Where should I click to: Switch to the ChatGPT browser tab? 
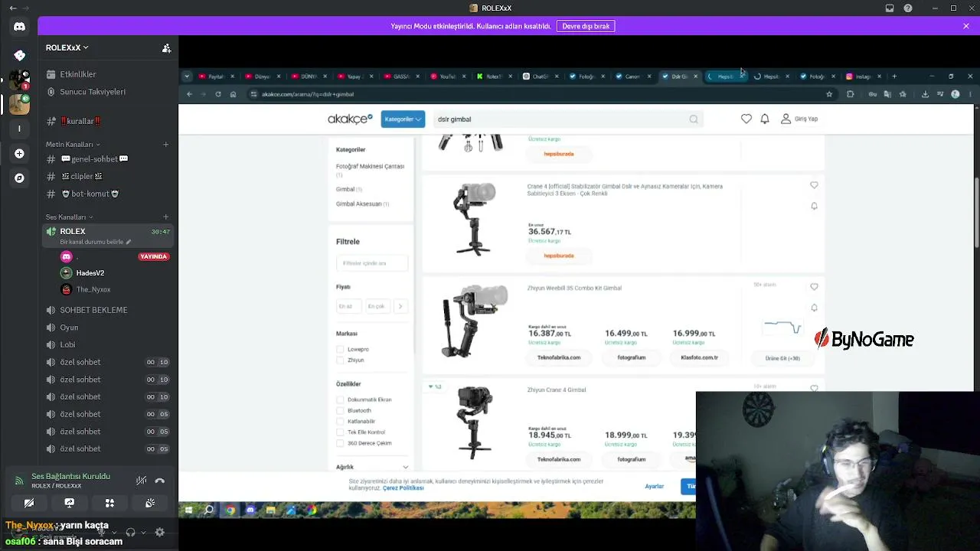pyautogui.click(x=540, y=77)
